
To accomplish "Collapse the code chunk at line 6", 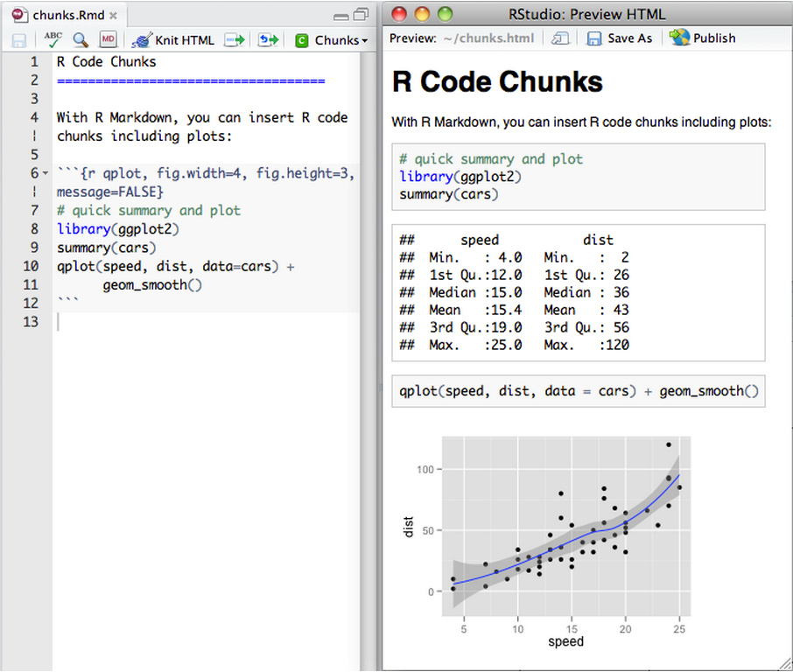I will click(x=46, y=173).
